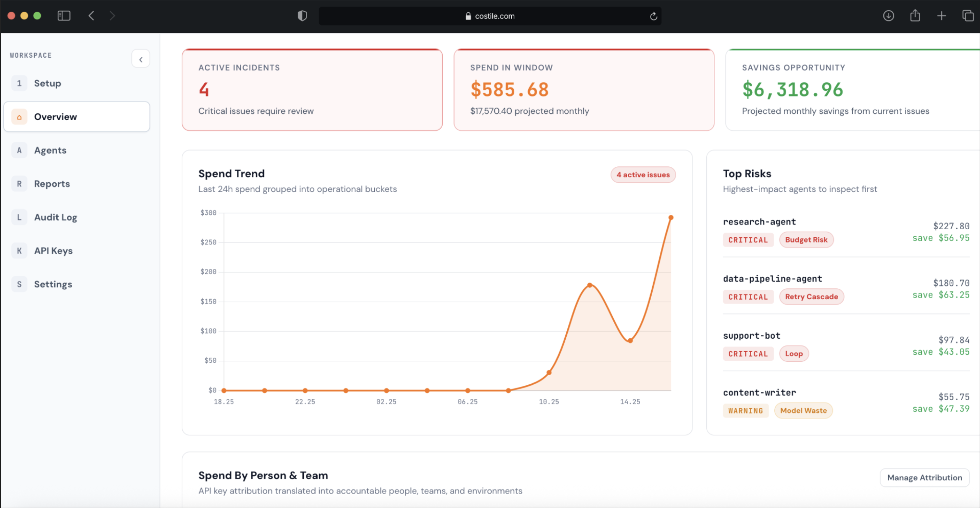Click the $585.68 spend value

point(509,90)
